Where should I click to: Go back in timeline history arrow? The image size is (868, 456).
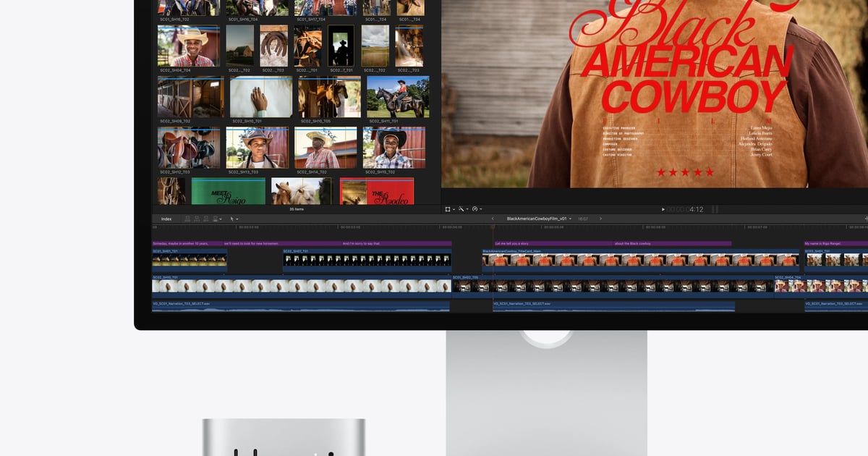click(493, 219)
